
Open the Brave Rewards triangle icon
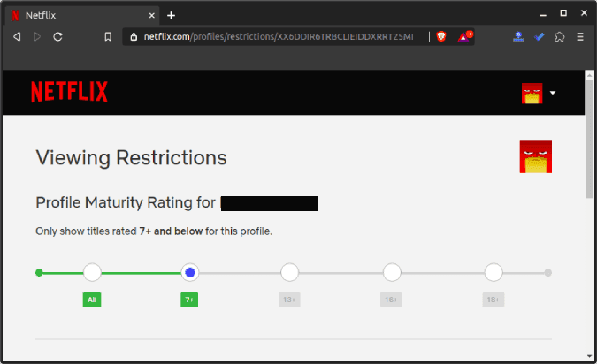(463, 36)
